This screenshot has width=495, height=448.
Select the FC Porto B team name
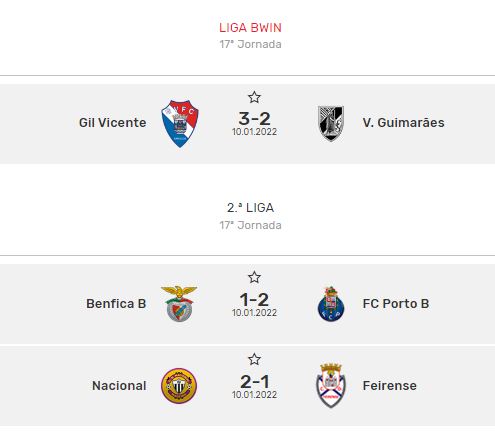point(396,304)
